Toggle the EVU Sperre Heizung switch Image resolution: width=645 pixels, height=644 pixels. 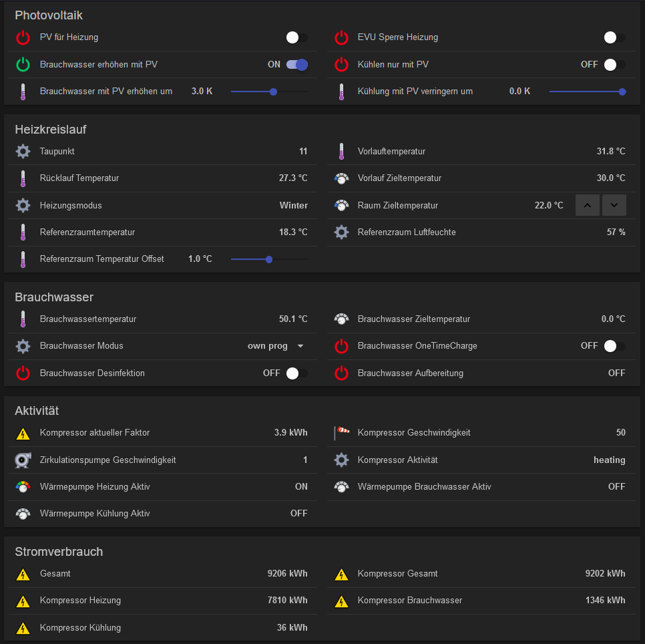614,37
